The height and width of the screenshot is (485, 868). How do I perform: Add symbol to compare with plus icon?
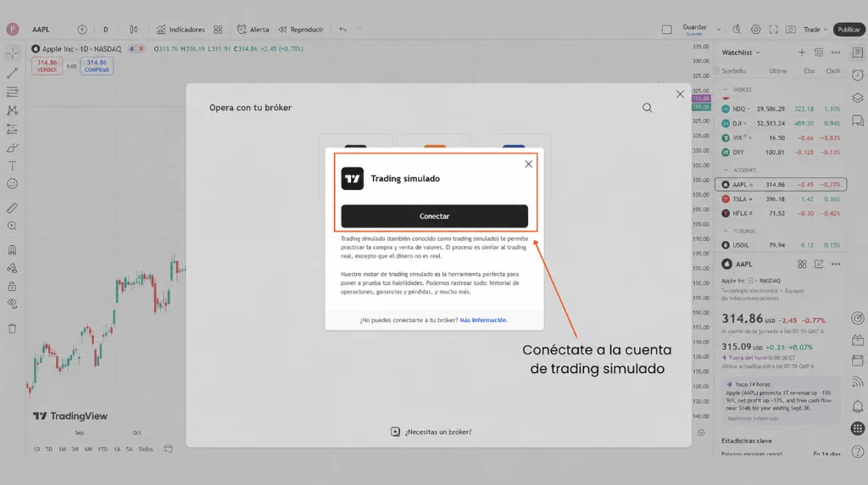82,30
